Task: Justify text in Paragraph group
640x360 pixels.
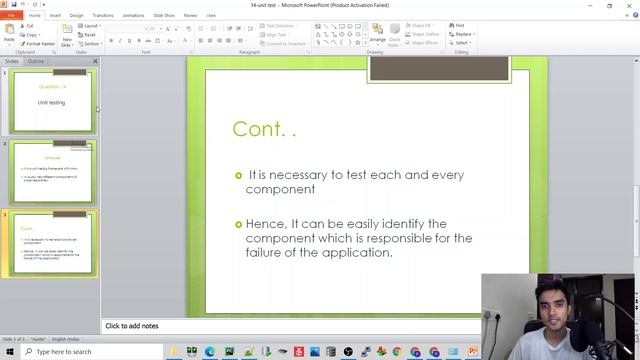Action: coord(229,41)
